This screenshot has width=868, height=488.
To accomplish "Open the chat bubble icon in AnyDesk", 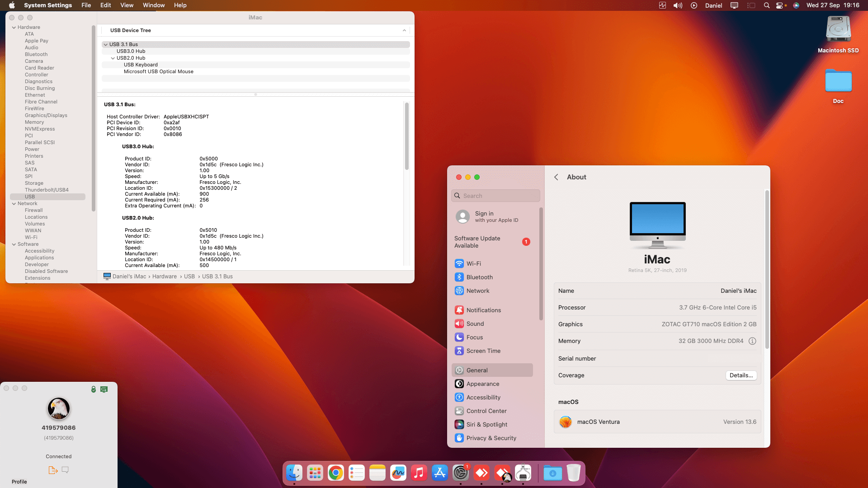I will pyautogui.click(x=65, y=470).
